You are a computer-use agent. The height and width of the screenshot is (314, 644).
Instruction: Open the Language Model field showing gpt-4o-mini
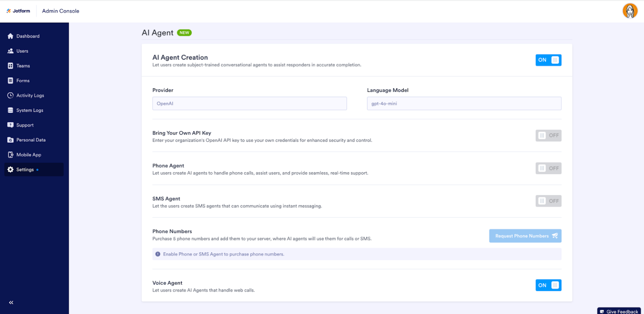(464, 103)
